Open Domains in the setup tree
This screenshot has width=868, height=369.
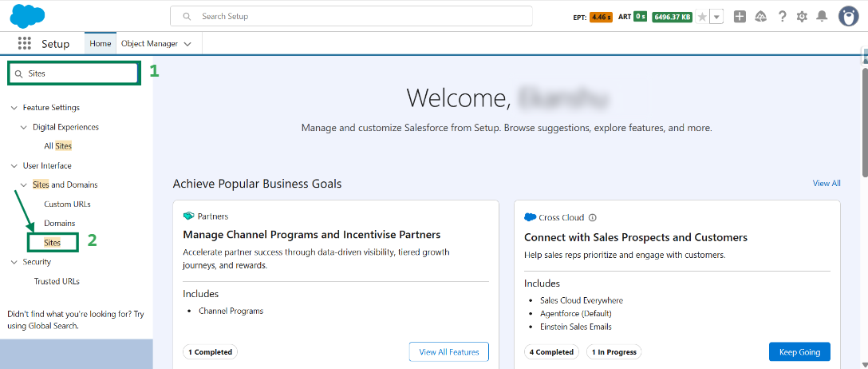(60, 224)
